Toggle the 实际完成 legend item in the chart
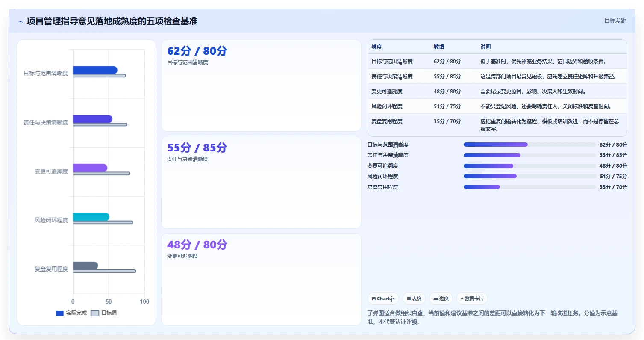 [71, 313]
